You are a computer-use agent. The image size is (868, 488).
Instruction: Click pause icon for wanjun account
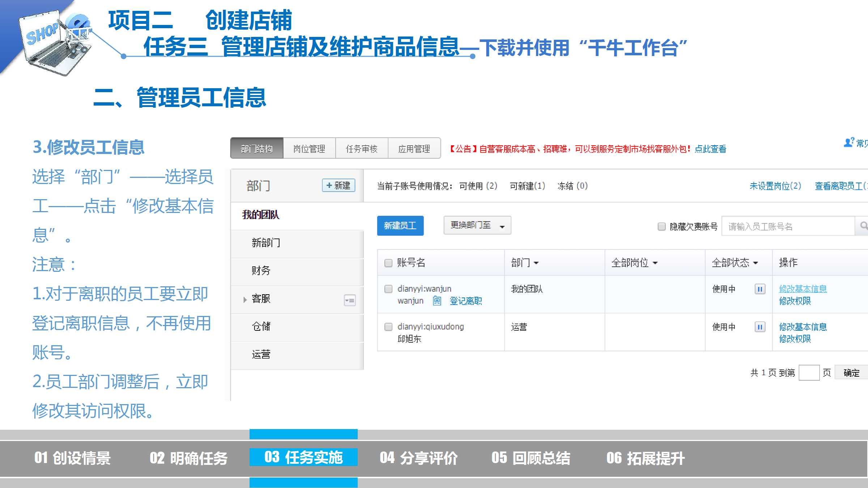759,289
